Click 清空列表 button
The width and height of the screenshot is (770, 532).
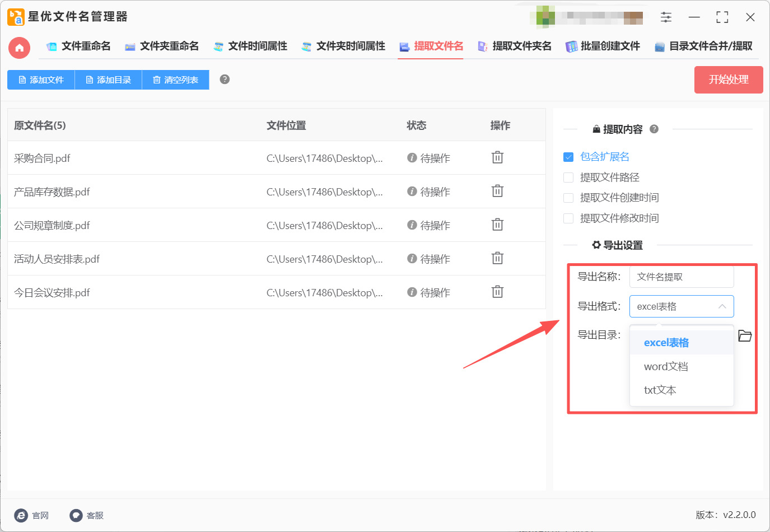(175, 80)
